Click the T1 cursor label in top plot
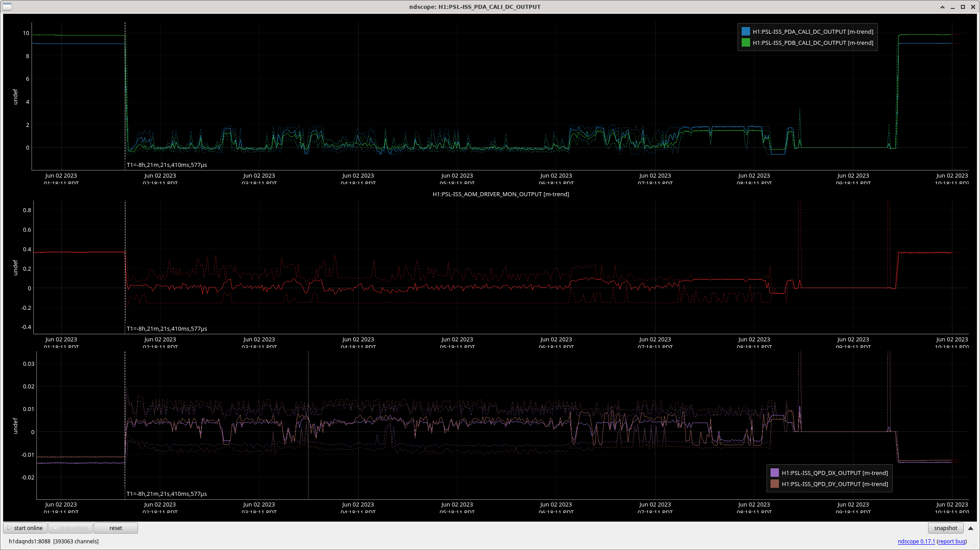The width and height of the screenshot is (980, 550). [x=167, y=165]
